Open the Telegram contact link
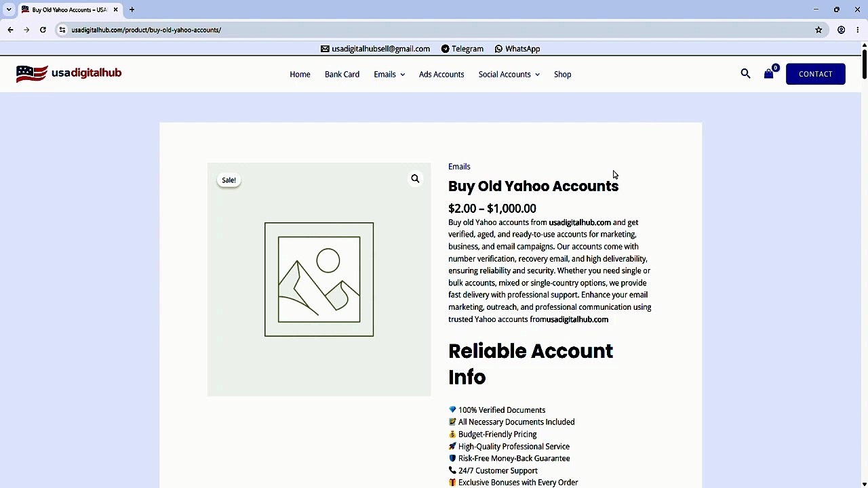Image resolution: width=868 pixels, height=488 pixels. (x=467, y=49)
